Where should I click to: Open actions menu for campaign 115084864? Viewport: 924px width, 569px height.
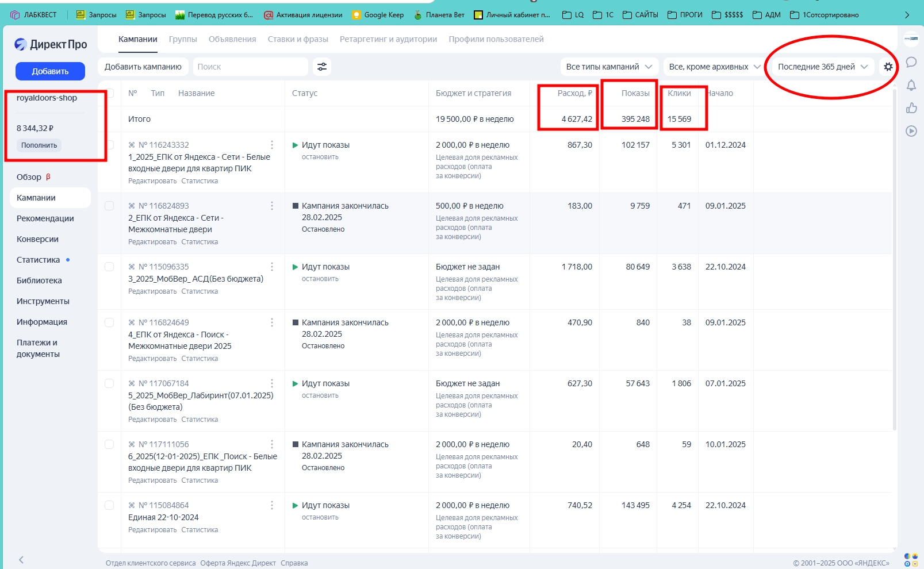[x=272, y=505]
